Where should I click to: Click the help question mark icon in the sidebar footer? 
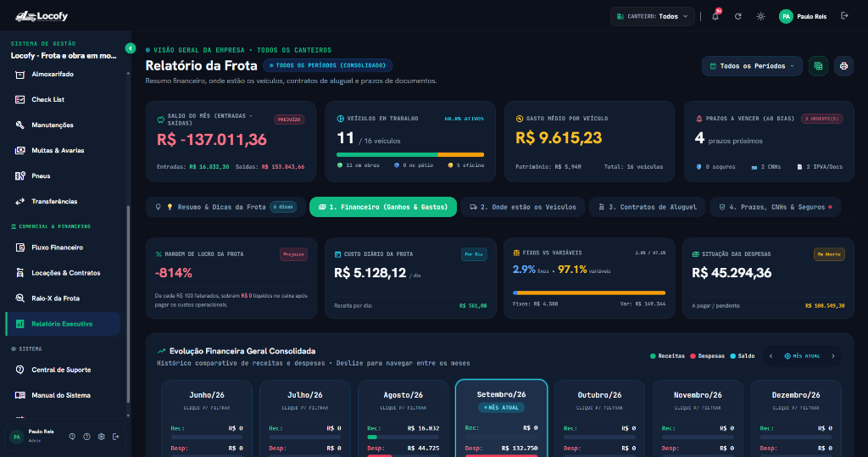click(x=87, y=437)
